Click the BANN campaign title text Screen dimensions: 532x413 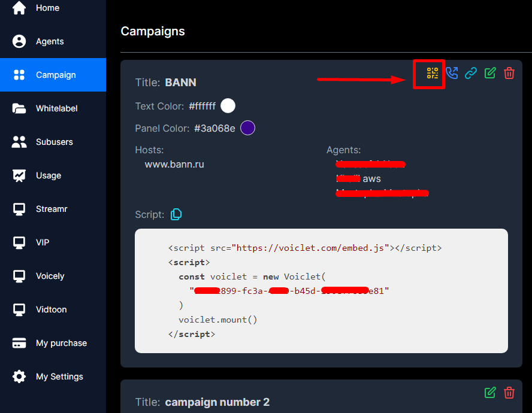pos(180,83)
